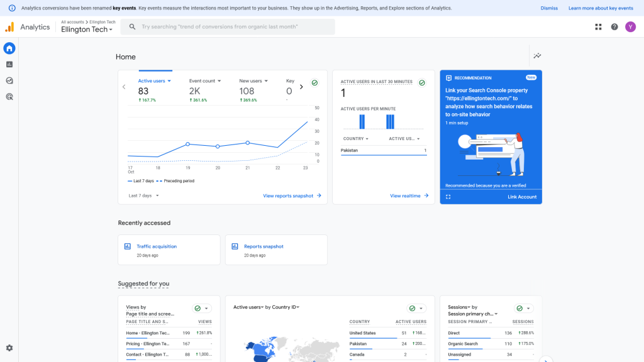This screenshot has height=362, width=644.
Task: Select the Key metric value 0
Action: pyautogui.click(x=289, y=91)
